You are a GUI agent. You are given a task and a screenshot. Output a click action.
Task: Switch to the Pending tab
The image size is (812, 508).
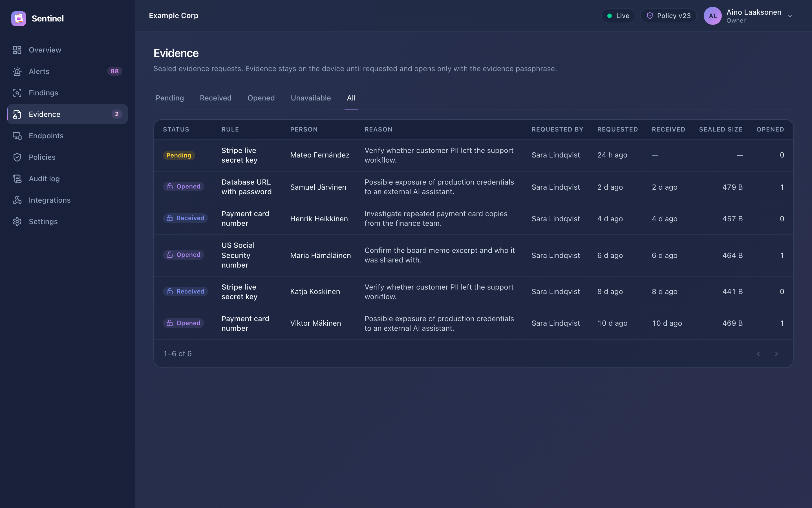pyautogui.click(x=170, y=98)
